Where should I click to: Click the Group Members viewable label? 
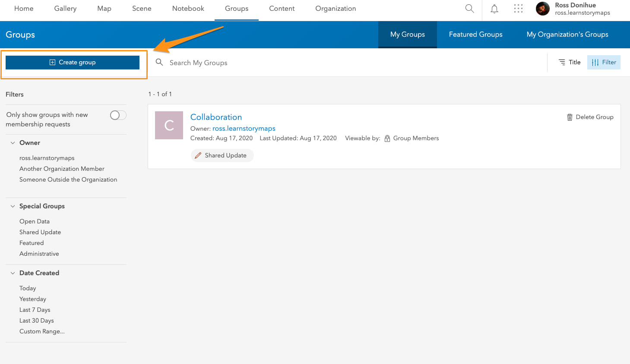pos(416,138)
